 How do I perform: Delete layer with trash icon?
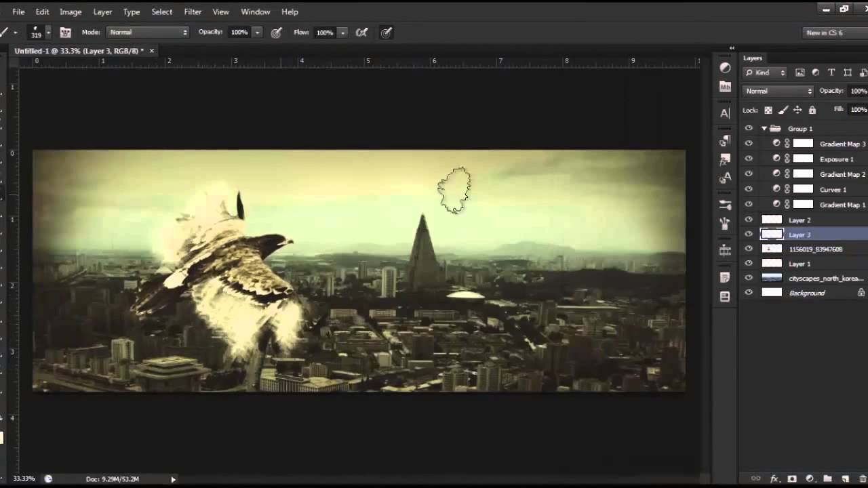coord(863,479)
